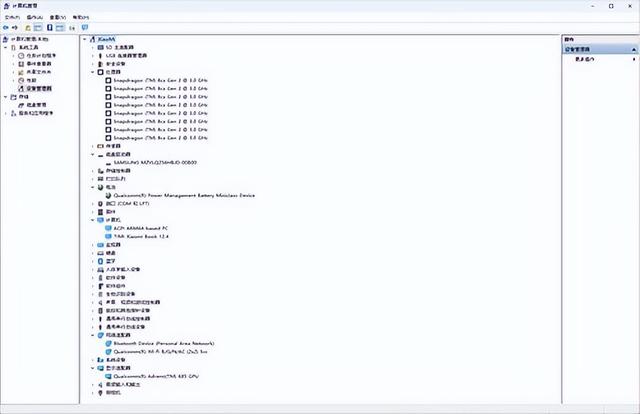Viewport: 640px width, 414px height.
Task: Select the Qualcomm Wi-Fi network adapter entry
Action: [160, 352]
